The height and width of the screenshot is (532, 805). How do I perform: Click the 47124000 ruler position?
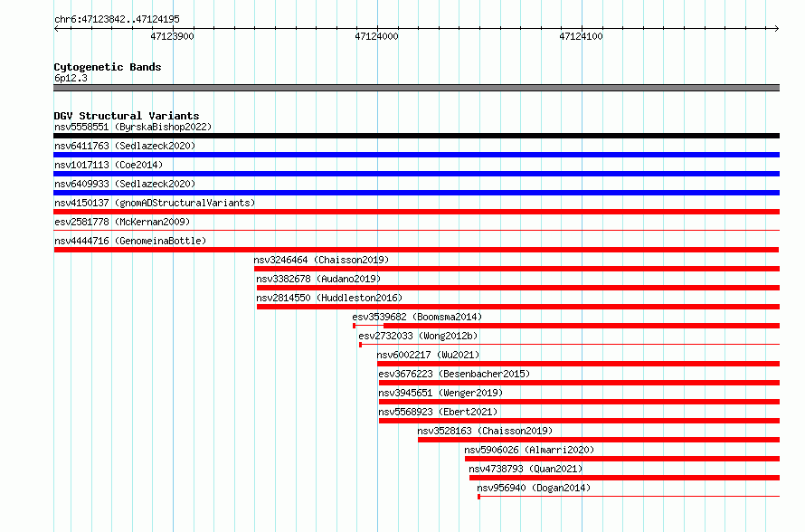click(x=377, y=36)
